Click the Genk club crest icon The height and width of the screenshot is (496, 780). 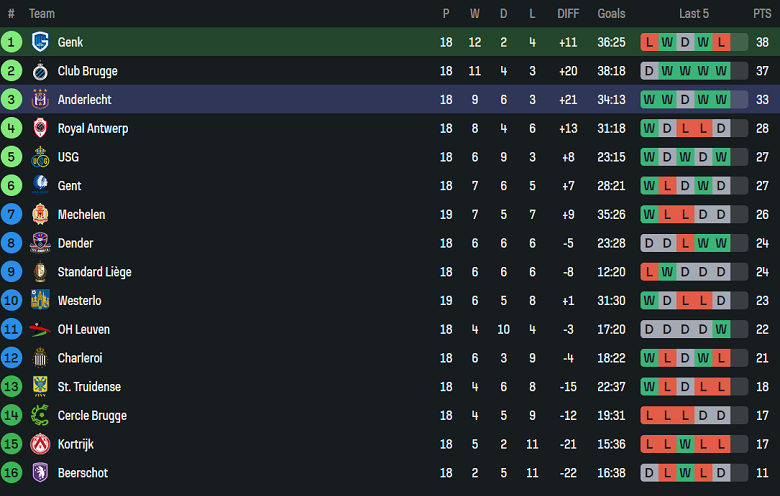[40, 42]
